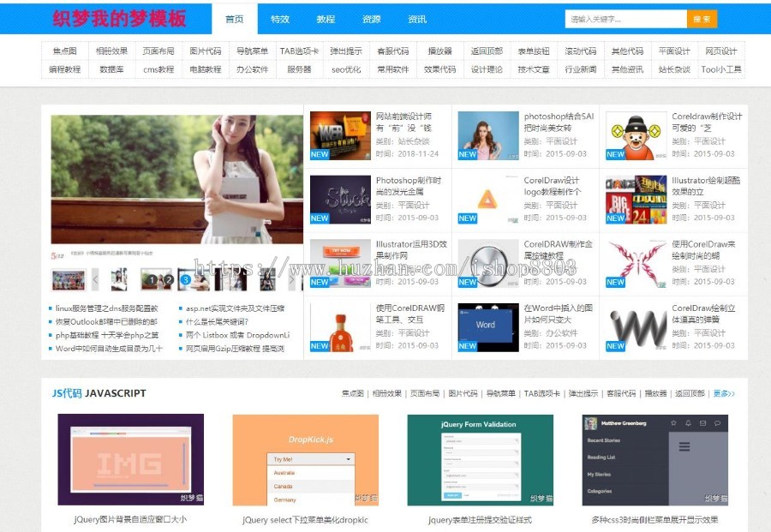The width and height of the screenshot is (771, 532).
Task: Open the jQuery图片背景自适应窗口大小 thumbnail
Action: (131, 460)
